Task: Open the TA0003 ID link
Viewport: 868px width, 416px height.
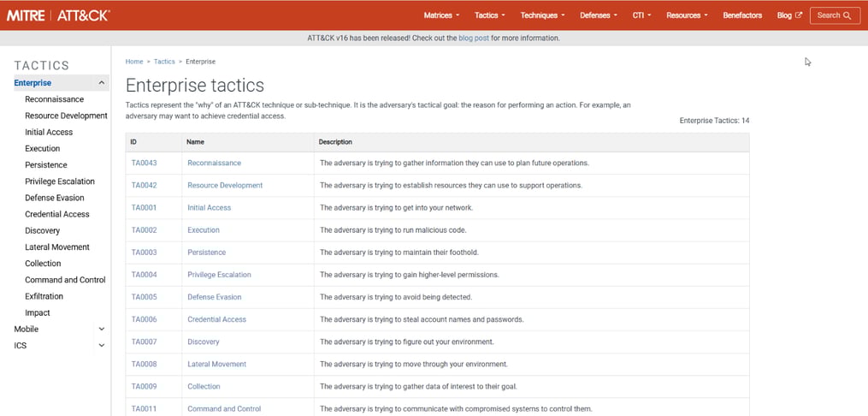Action: (144, 252)
